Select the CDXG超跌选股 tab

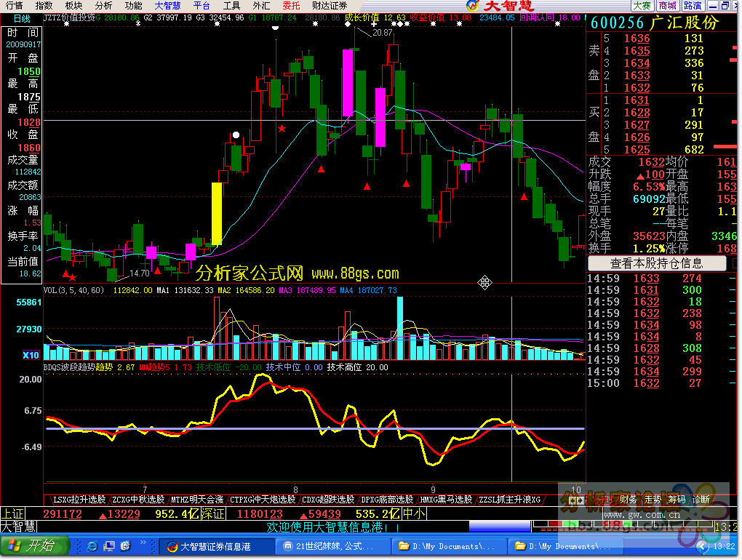(328, 500)
